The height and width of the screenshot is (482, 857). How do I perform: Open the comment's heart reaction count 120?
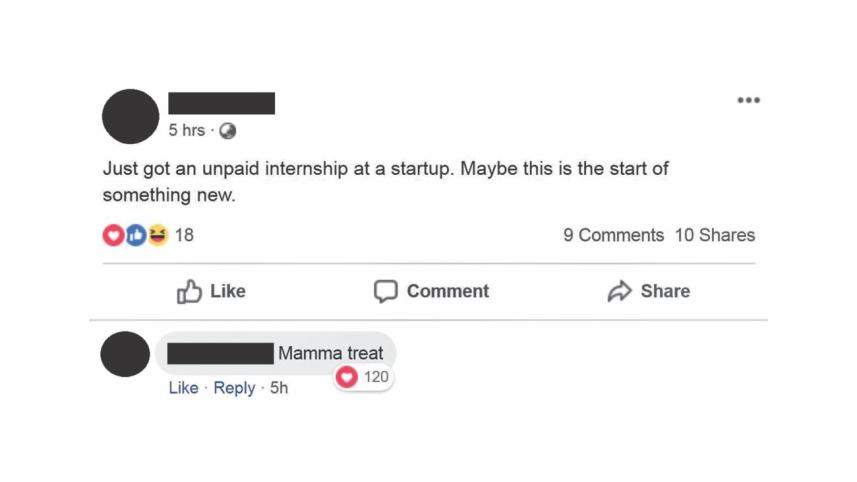coord(364,377)
